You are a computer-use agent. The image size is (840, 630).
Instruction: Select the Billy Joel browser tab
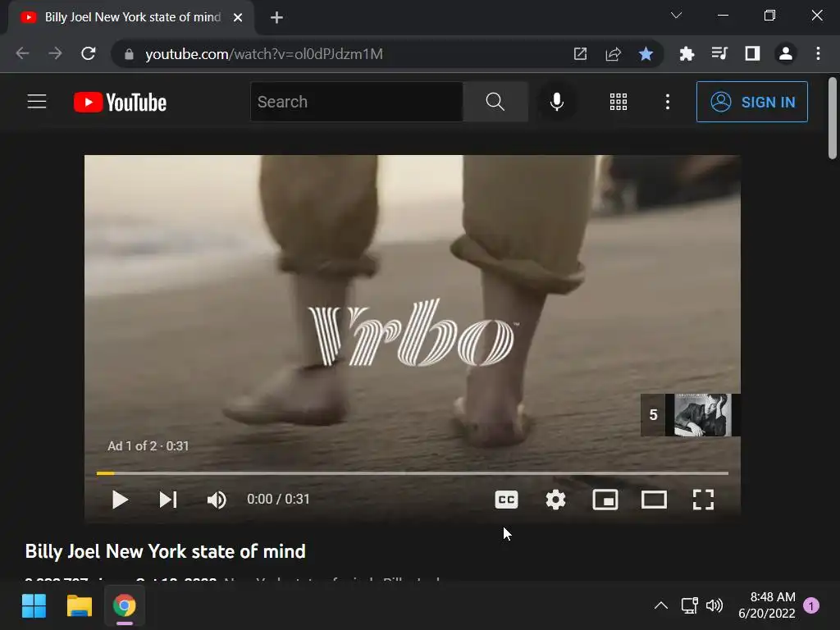point(131,18)
